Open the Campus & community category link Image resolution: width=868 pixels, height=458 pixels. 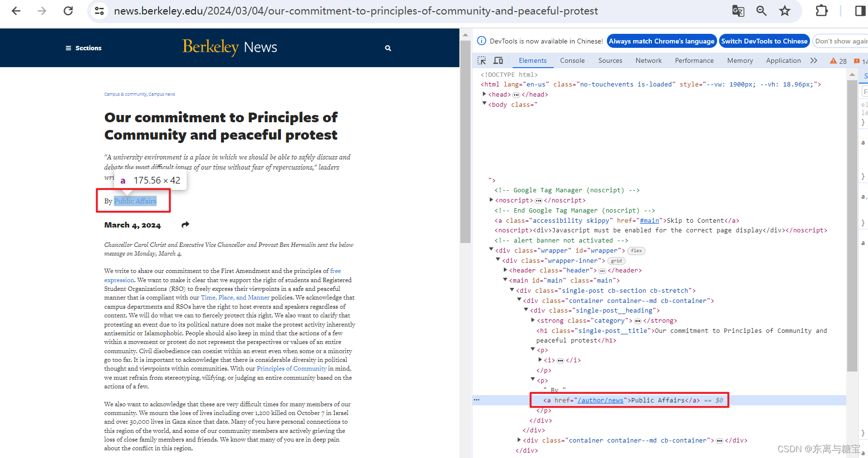125,94
